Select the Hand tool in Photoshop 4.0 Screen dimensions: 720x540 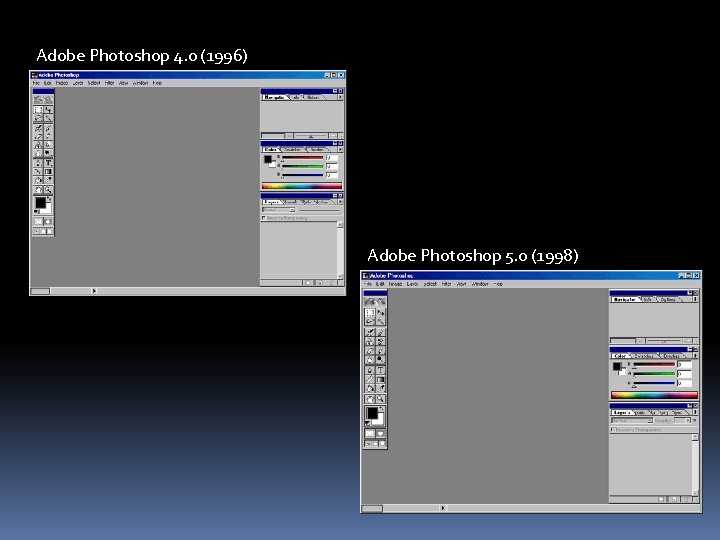39,190
